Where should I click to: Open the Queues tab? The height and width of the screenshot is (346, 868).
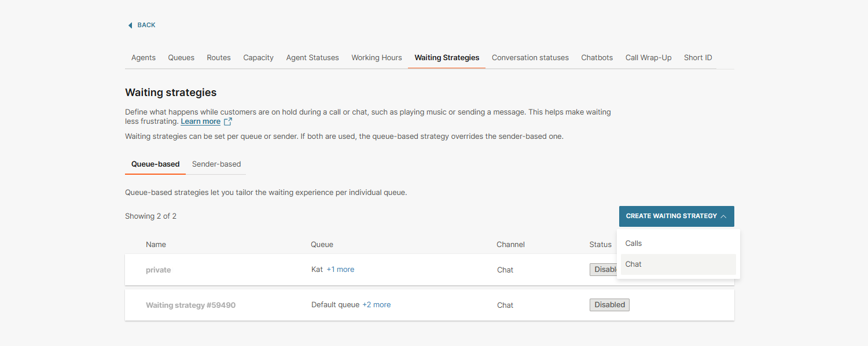(x=181, y=58)
